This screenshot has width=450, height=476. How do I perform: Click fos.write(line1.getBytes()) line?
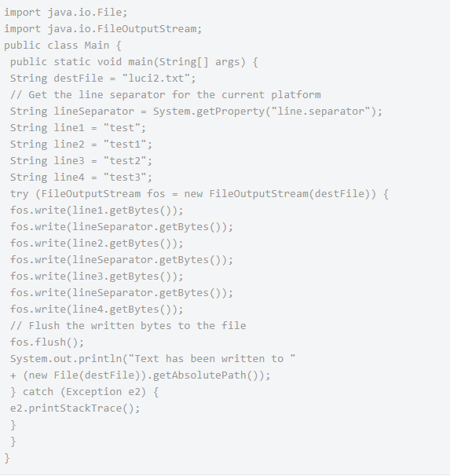click(97, 211)
